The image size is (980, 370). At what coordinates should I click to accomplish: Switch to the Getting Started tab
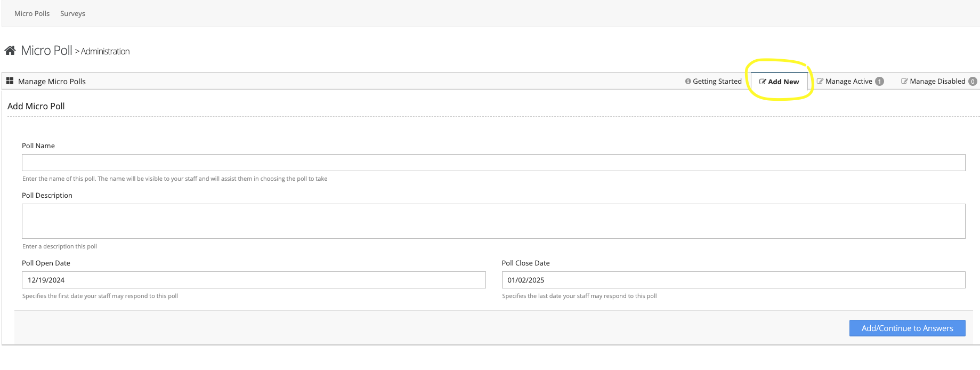pyautogui.click(x=717, y=82)
